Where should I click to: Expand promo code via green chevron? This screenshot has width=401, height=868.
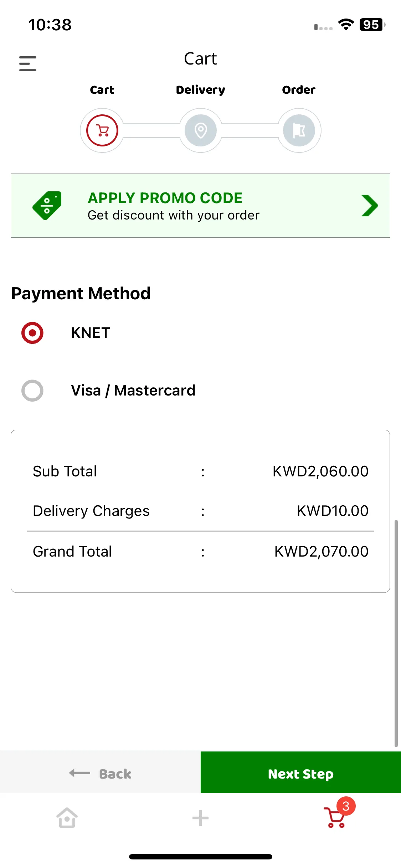pyautogui.click(x=369, y=206)
